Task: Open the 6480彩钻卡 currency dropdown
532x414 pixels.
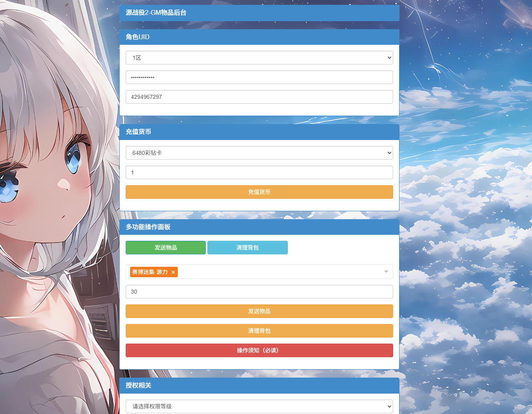Action: pos(259,153)
